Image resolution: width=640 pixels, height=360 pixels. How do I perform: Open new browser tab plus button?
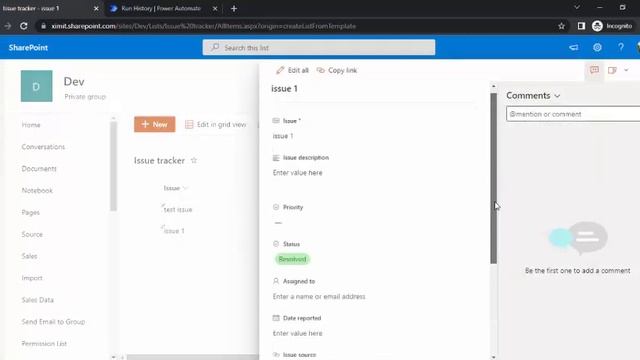pyautogui.click(x=234, y=8)
